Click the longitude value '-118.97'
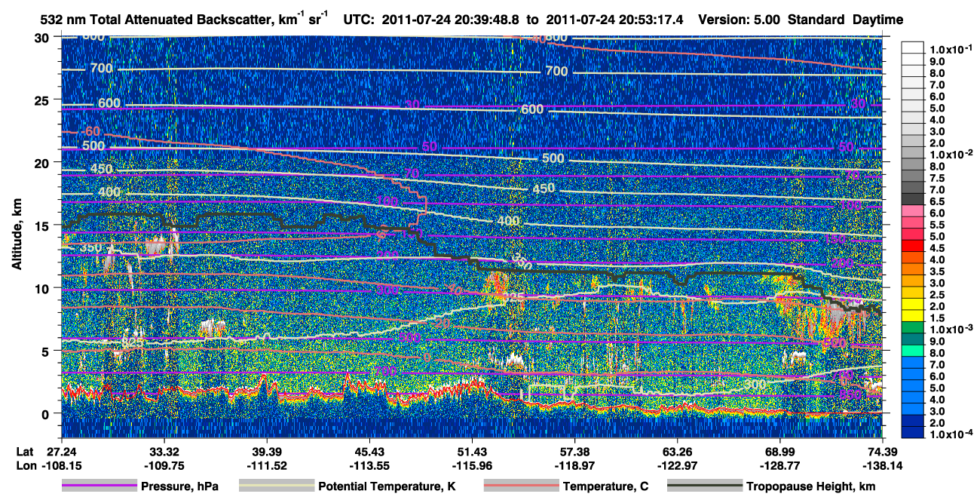This screenshot has height=503, width=980. pyautogui.click(x=574, y=465)
